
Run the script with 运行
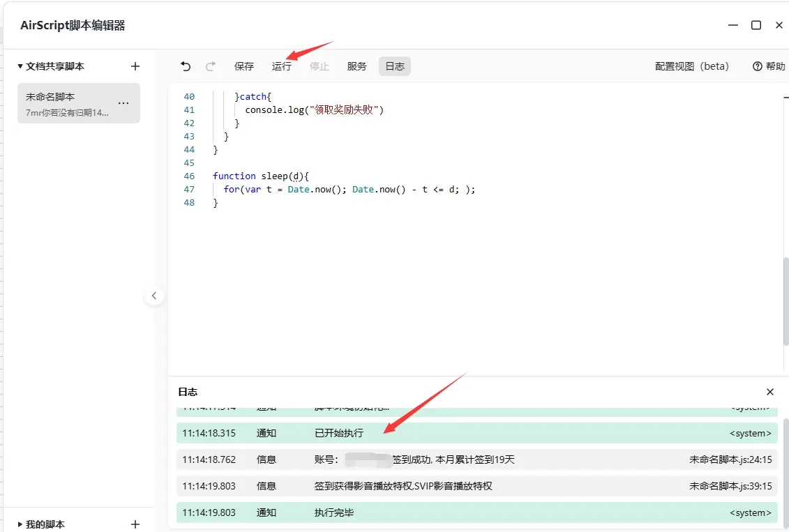(x=282, y=66)
